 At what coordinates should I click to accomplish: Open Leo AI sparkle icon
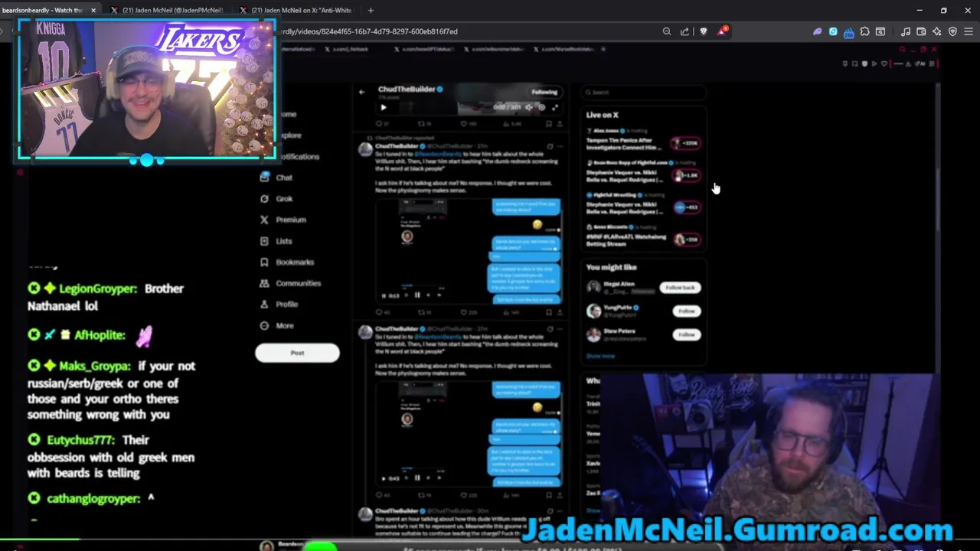click(936, 31)
